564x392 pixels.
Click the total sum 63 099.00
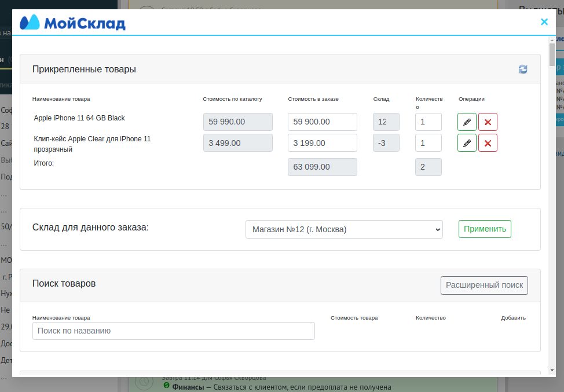point(323,167)
